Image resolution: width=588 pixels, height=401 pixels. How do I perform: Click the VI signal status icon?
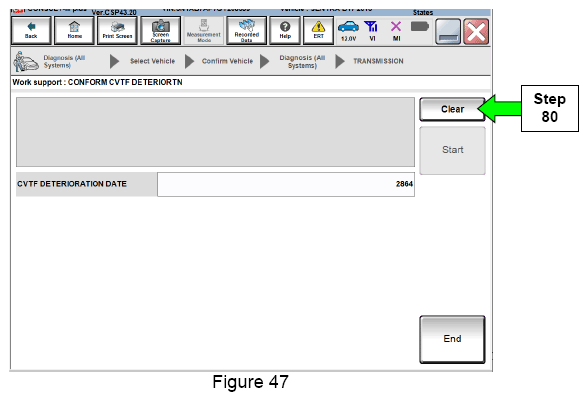(x=372, y=31)
